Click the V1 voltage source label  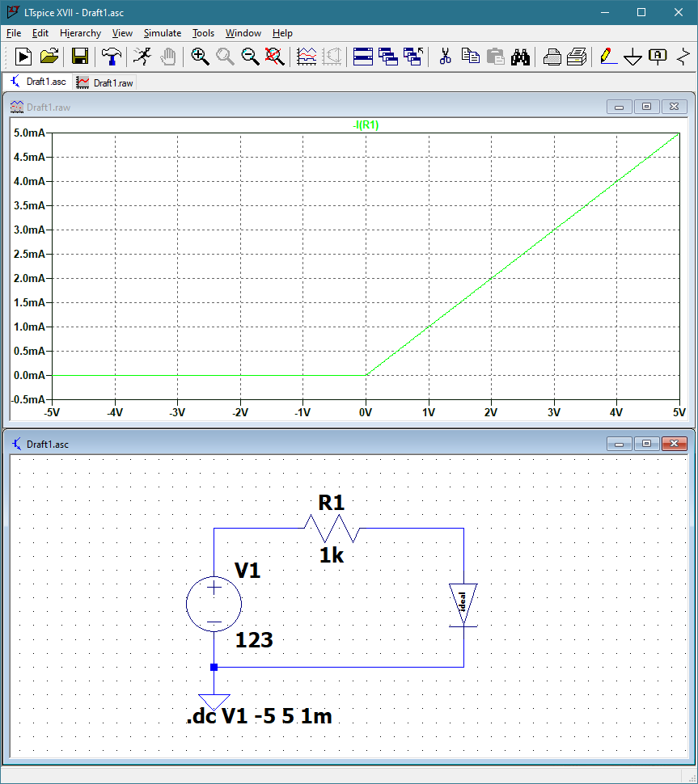247,571
